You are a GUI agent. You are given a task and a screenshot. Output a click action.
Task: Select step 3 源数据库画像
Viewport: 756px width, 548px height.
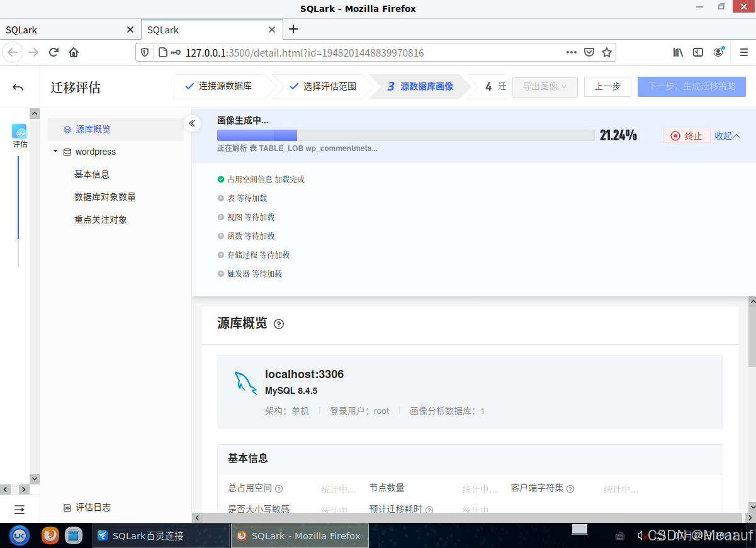click(420, 86)
